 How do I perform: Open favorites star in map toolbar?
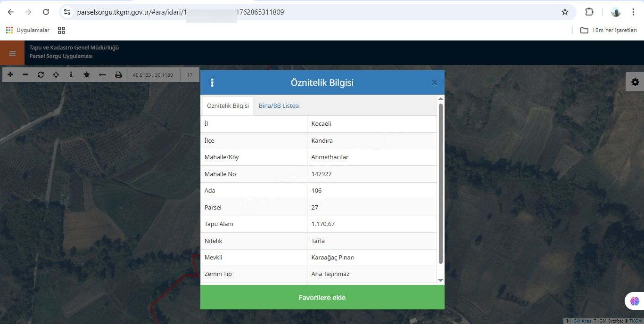(x=87, y=75)
